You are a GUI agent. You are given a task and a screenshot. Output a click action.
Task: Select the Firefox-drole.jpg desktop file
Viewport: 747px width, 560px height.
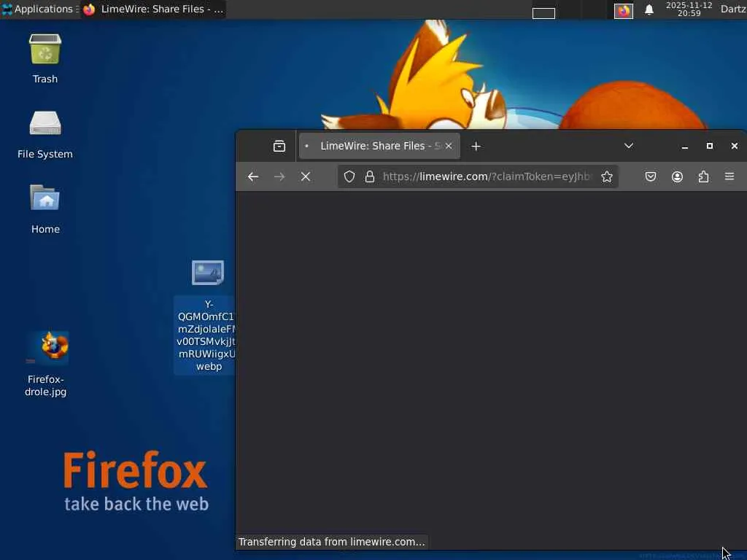pos(46,364)
